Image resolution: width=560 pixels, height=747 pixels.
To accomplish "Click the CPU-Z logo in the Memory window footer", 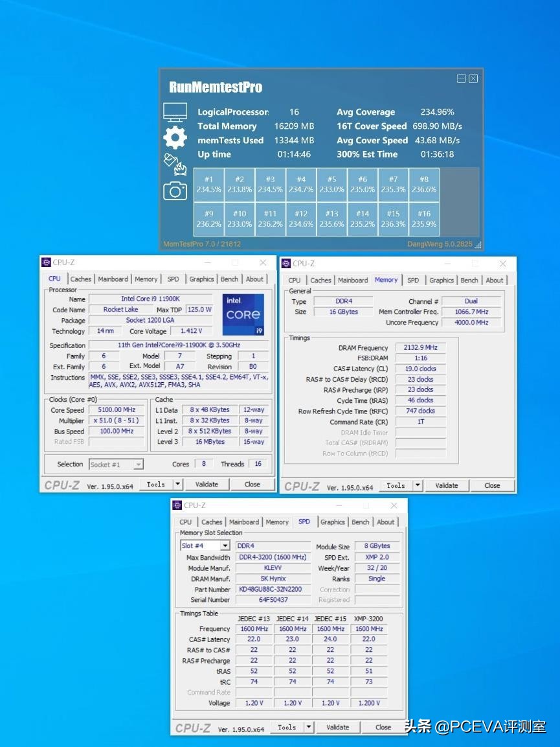I will click(x=303, y=485).
